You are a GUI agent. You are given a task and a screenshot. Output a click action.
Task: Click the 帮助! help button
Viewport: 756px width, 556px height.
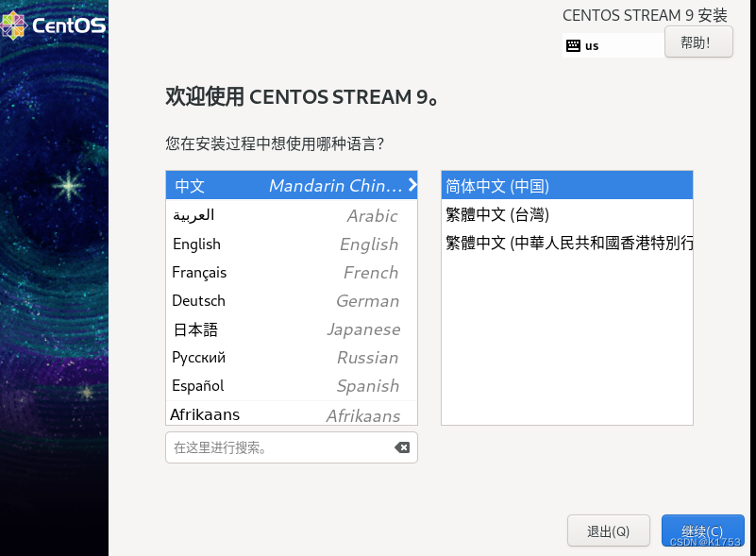coord(698,42)
